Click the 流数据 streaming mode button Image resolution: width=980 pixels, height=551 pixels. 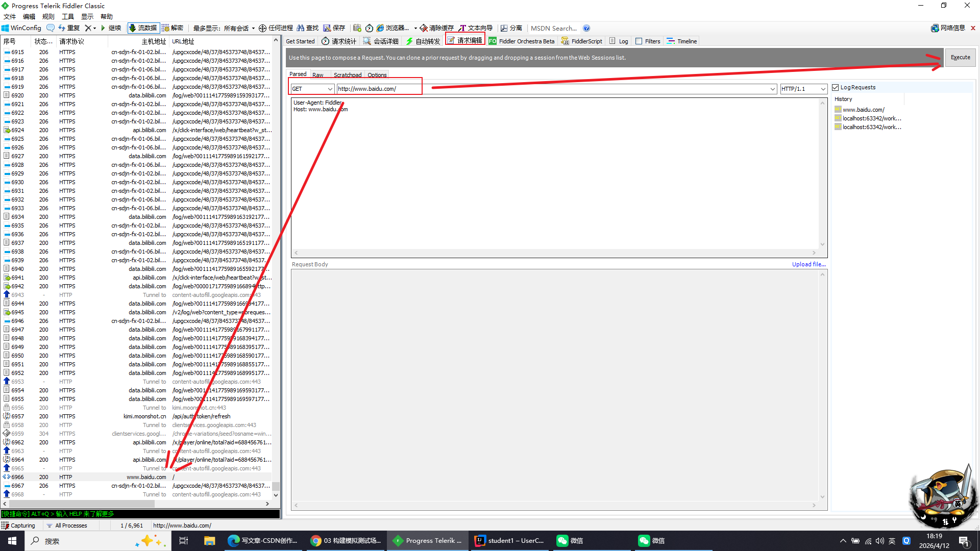[143, 28]
